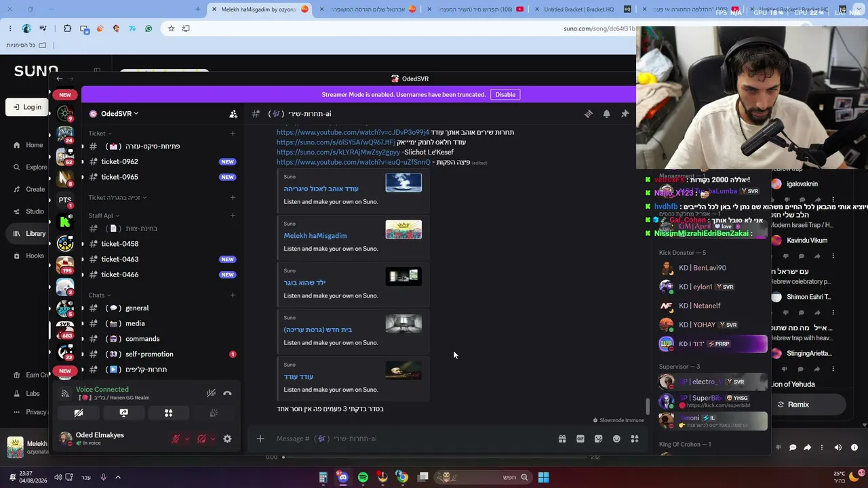Add a channel to the Staff Apl category
This screenshot has height=488, width=868.
pyautogui.click(x=233, y=216)
